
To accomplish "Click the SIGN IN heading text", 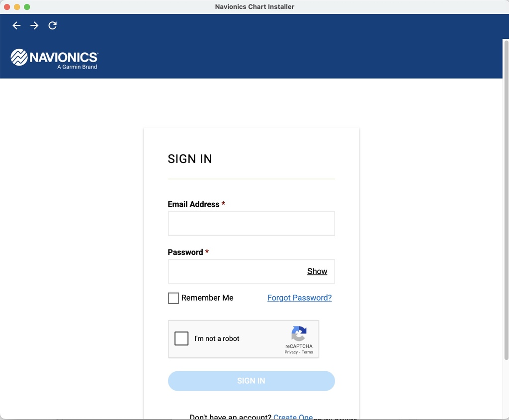I will [x=189, y=159].
